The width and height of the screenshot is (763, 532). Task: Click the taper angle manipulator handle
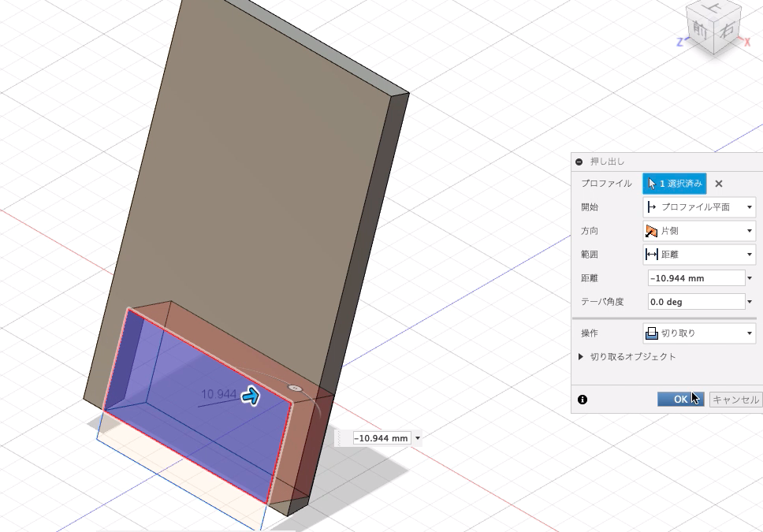click(294, 388)
